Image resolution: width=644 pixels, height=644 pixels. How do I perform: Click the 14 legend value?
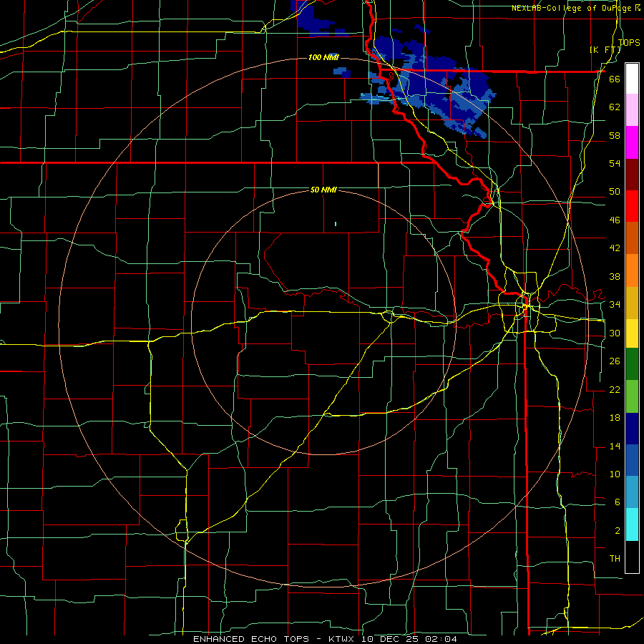click(615, 446)
